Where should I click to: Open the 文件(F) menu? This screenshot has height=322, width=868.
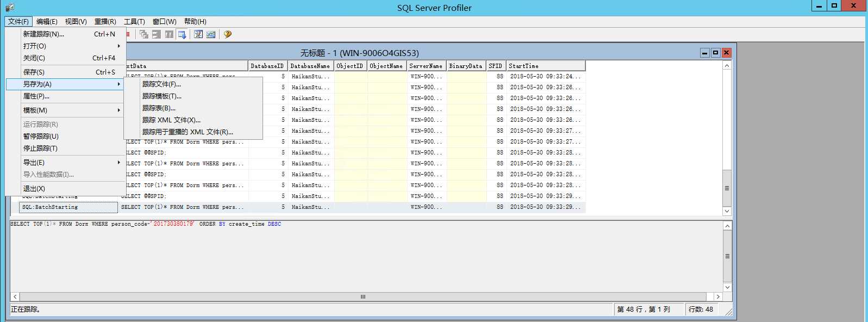click(x=18, y=21)
